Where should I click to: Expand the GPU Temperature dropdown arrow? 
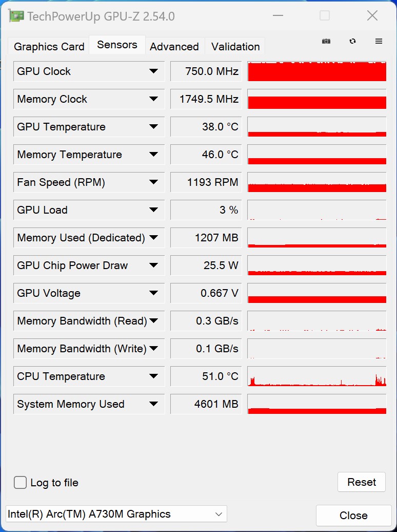153,127
